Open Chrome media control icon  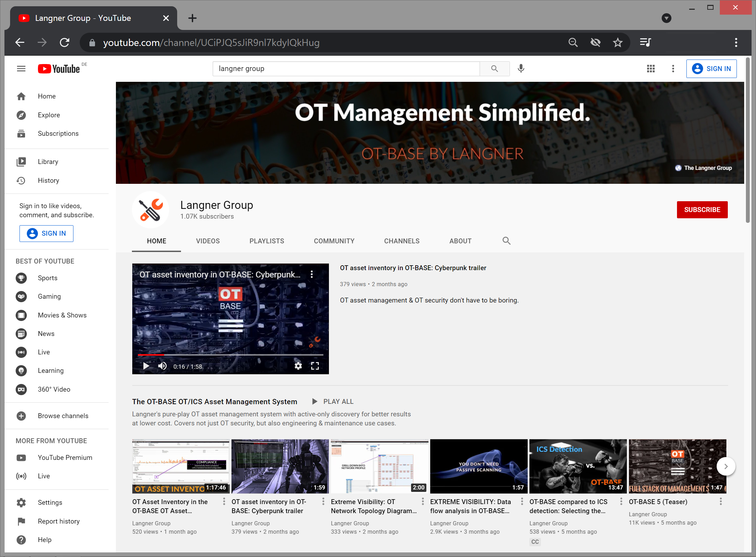645,42
